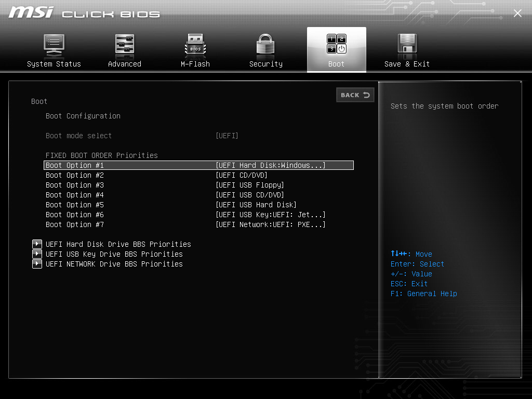The width and height of the screenshot is (532, 399).
Task: Change Boot Option #4 UEFI USB CD/DVD value
Action: pos(250,195)
